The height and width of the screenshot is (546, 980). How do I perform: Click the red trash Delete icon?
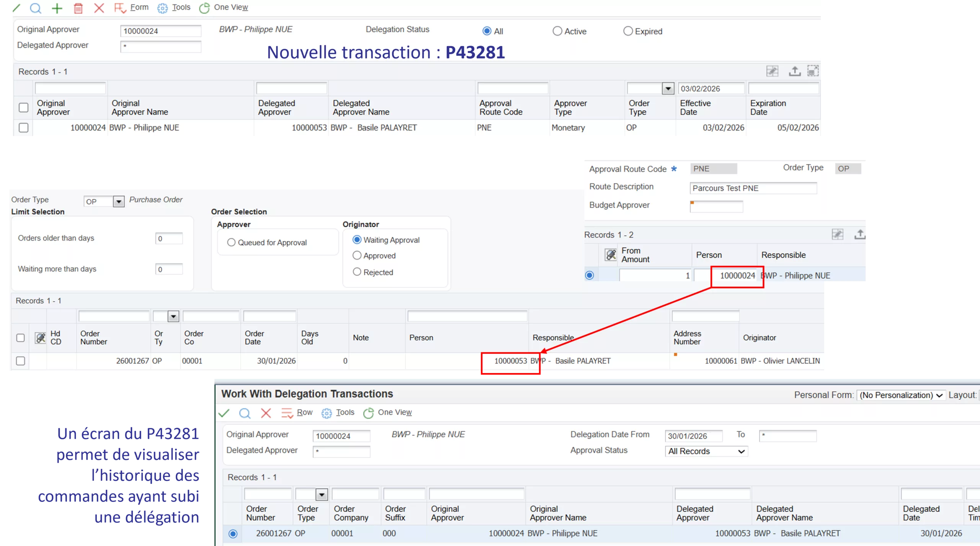pyautogui.click(x=78, y=8)
